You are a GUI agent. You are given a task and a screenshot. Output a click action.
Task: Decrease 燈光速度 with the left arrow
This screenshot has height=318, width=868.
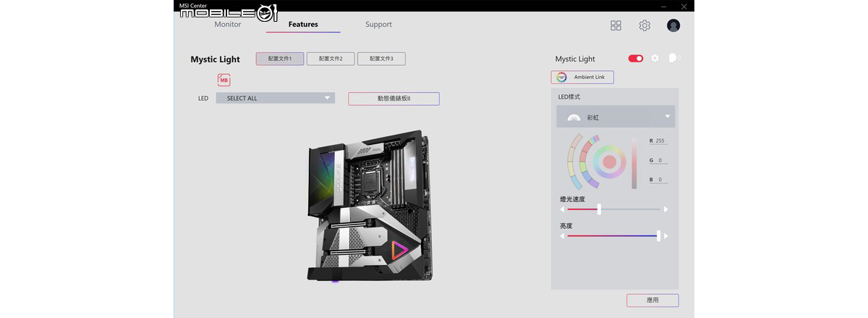(562, 209)
